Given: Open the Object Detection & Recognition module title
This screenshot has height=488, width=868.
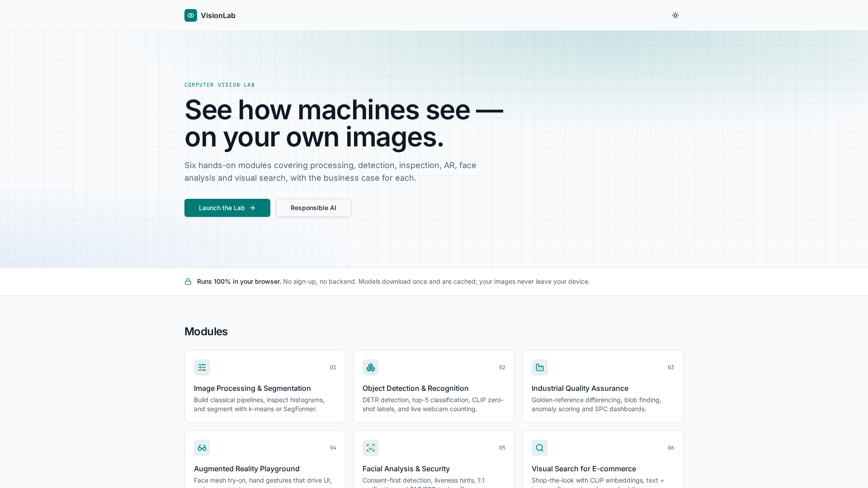Looking at the screenshot, I should tap(415, 388).
